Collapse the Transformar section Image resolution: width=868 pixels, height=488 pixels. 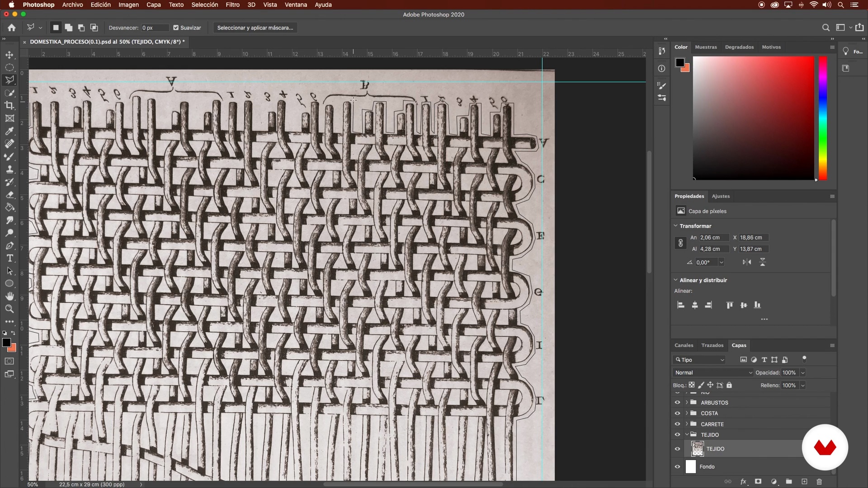click(x=676, y=226)
